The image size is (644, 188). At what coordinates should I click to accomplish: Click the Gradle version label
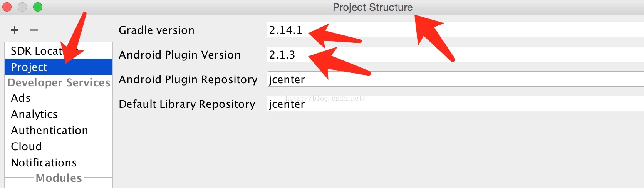156,30
